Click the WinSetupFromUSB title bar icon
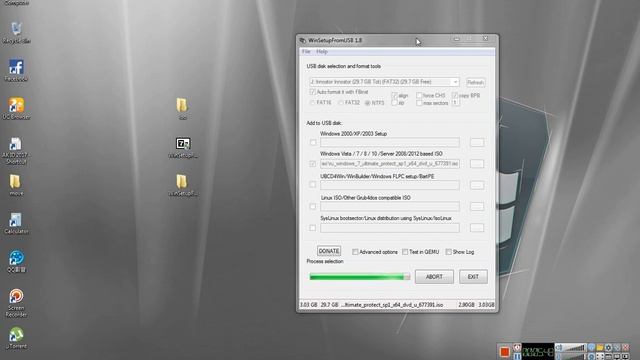 302,40
